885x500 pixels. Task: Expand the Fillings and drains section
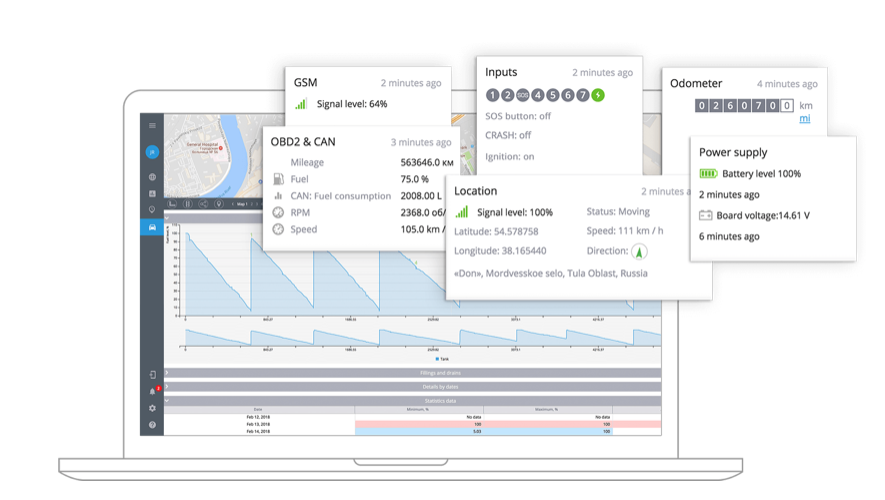(x=412, y=373)
